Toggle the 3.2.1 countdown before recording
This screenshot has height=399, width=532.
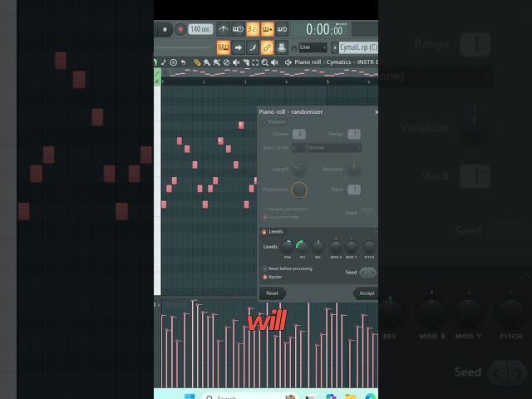coord(253,29)
